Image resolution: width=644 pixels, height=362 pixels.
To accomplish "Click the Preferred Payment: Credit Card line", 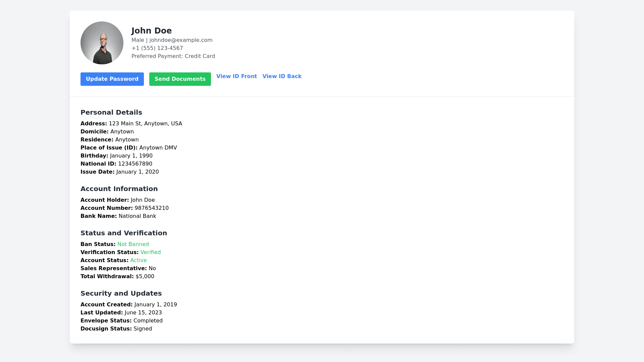I will pyautogui.click(x=173, y=56).
